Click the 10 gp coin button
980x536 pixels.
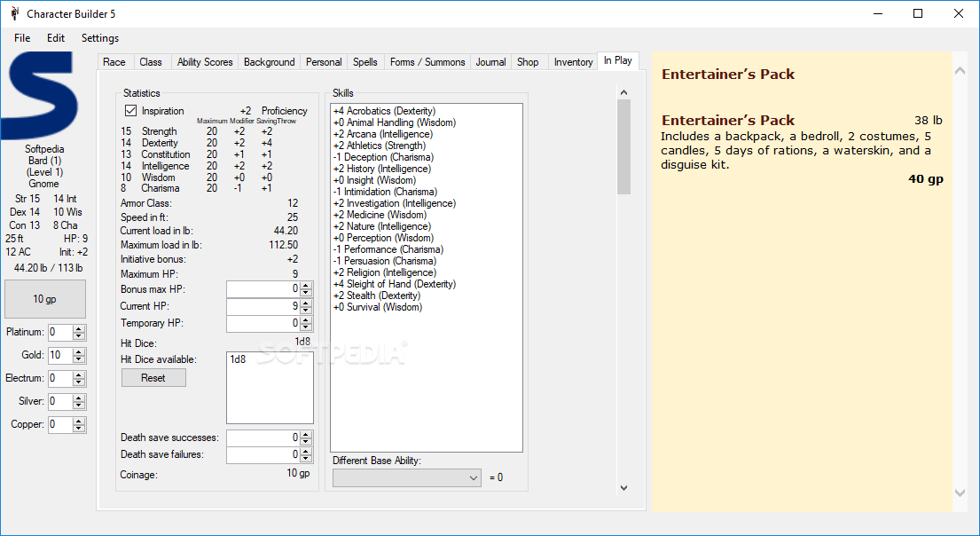(45, 299)
